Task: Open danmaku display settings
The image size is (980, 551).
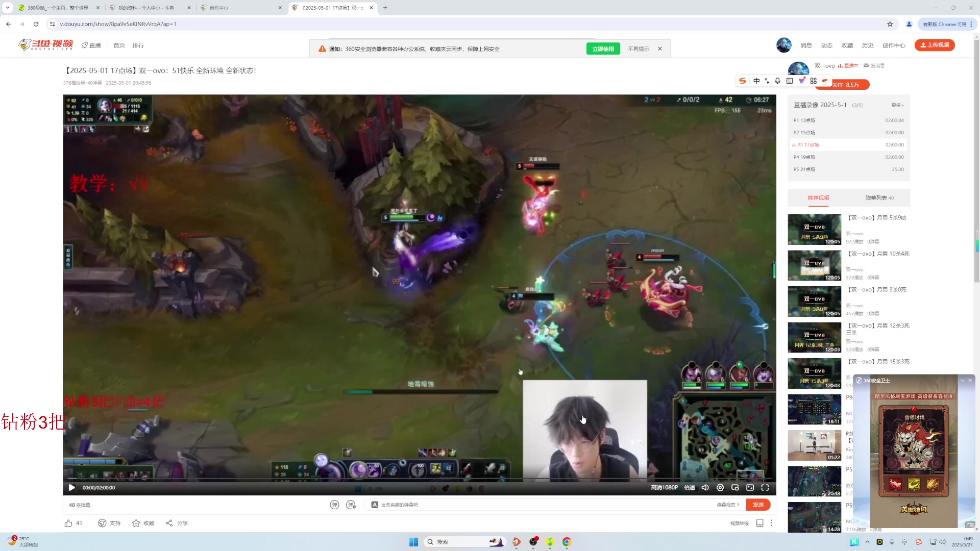Action: pyautogui.click(x=351, y=505)
